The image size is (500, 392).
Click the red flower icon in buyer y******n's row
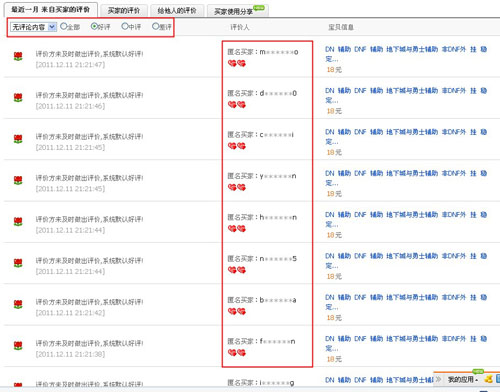click(18, 180)
